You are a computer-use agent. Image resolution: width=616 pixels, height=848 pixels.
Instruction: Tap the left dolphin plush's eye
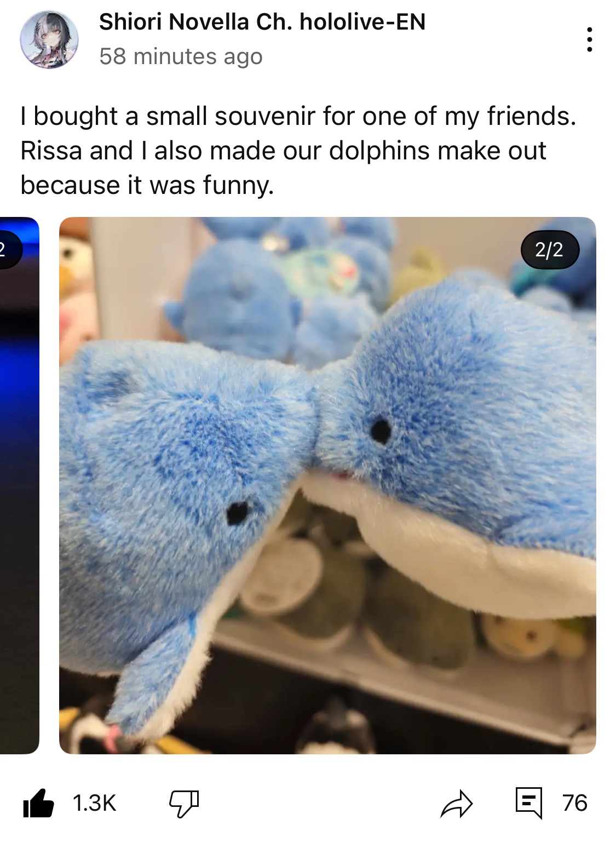(238, 512)
